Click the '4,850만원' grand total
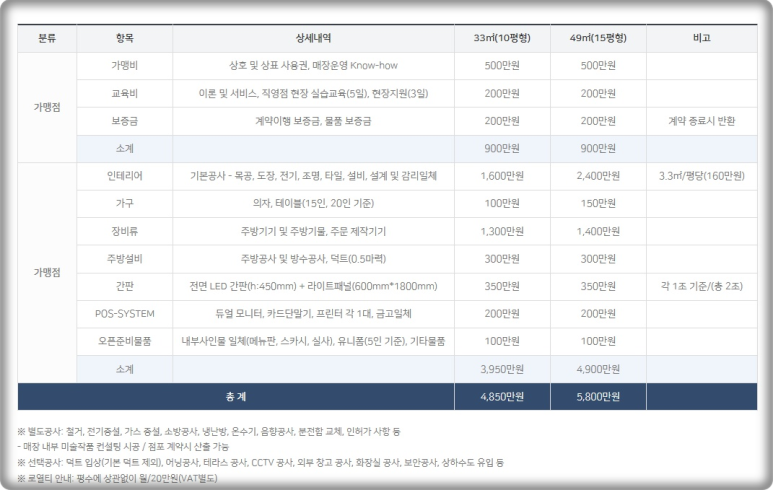 [502, 397]
